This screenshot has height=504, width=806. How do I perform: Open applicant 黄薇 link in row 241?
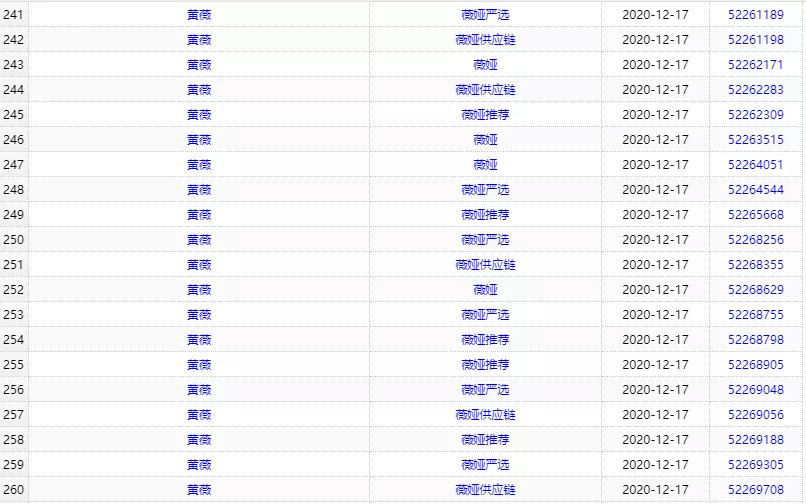point(199,15)
